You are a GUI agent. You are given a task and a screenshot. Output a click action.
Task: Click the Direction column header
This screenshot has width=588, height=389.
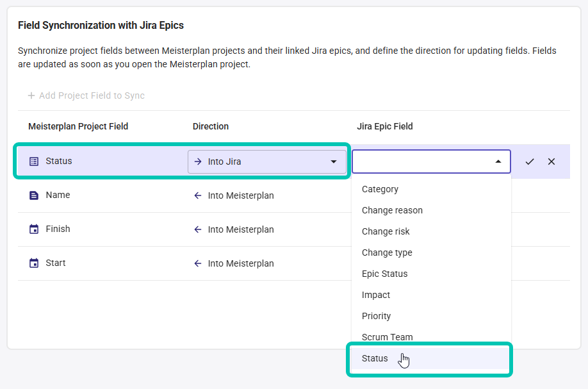(x=210, y=126)
